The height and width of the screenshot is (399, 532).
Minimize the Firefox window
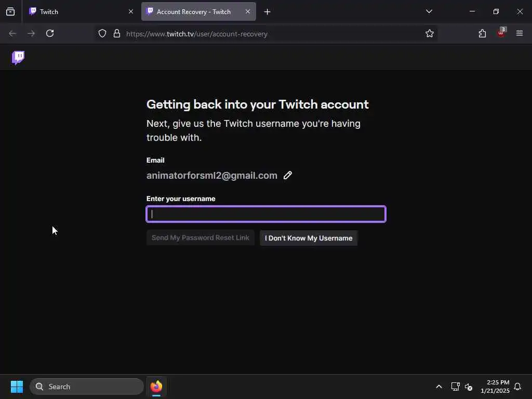(472, 11)
